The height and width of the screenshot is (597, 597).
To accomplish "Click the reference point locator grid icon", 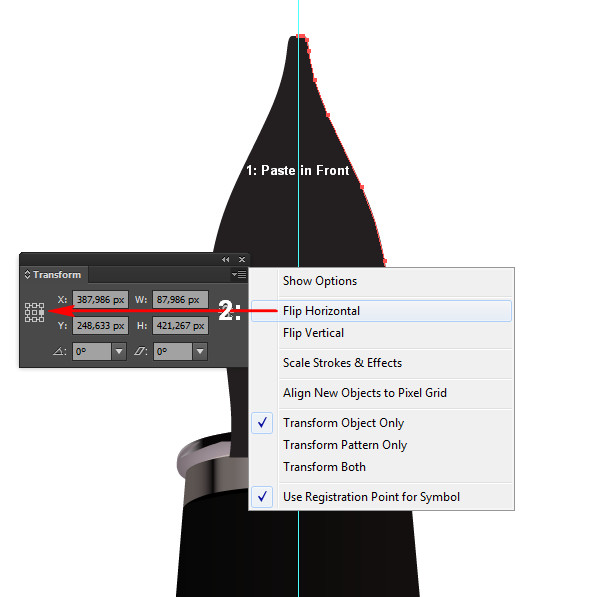I will coord(34,313).
